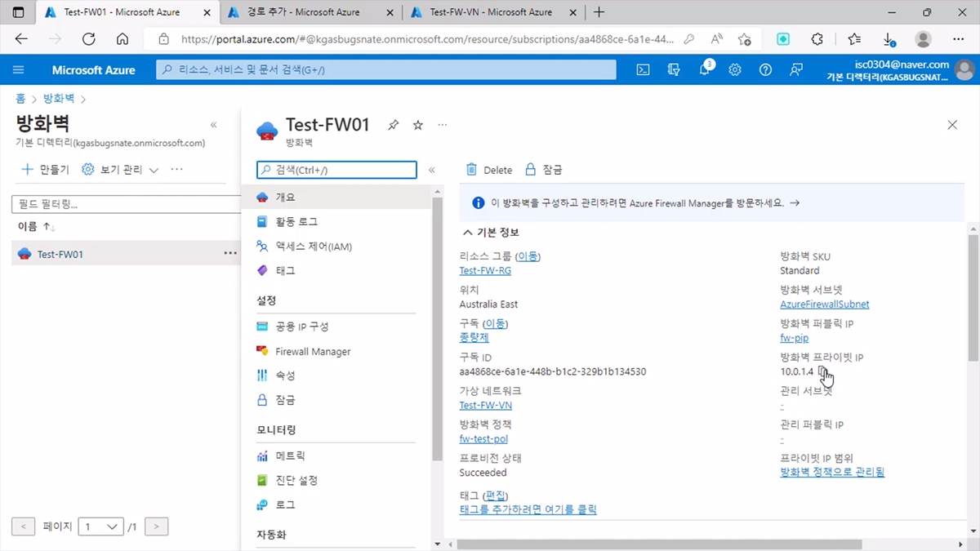Pin Test-FW01 to the dashboard

click(x=394, y=125)
